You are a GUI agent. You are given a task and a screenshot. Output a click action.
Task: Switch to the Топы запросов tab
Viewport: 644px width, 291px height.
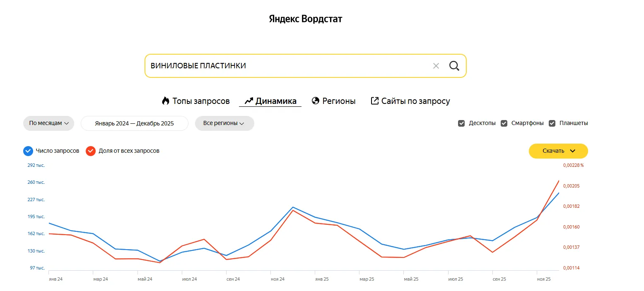200,101
